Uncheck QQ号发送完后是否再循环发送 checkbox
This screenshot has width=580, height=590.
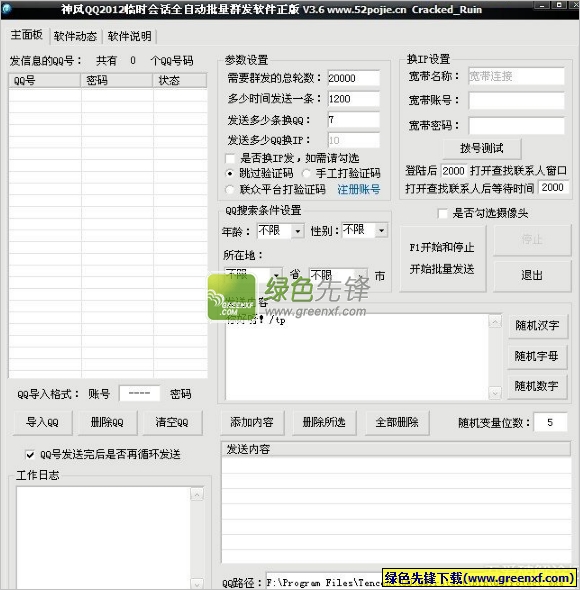[x=30, y=455]
